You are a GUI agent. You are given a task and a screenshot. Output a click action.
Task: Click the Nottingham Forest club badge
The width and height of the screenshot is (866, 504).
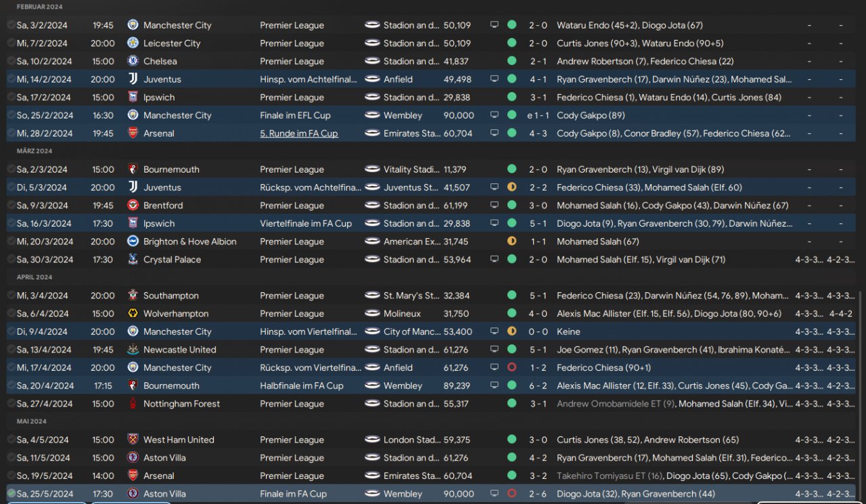133,404
